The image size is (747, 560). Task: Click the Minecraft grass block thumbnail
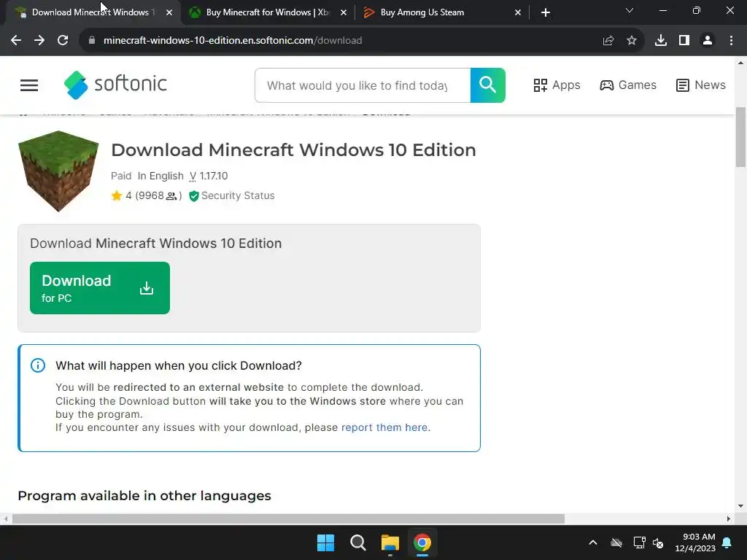point(58,171)
